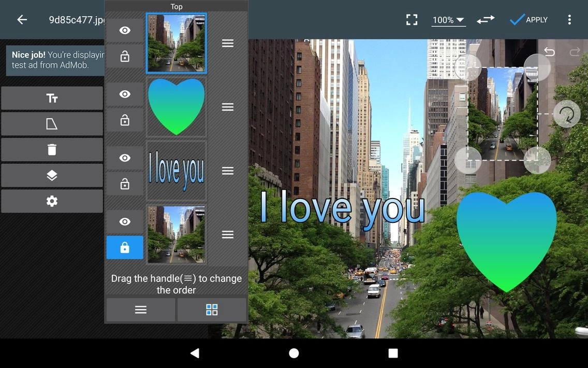Lock the top photo layer

pyautogui.click(x=125, y=56)
